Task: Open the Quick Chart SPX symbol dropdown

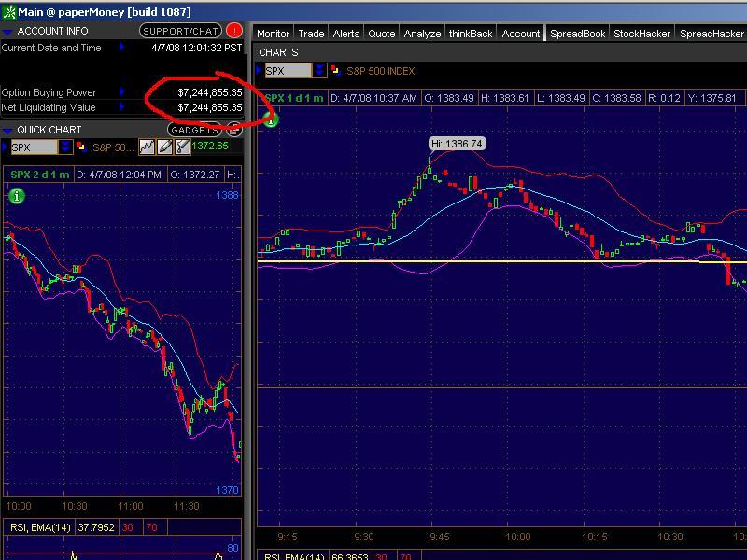Action: coord(65,147)
